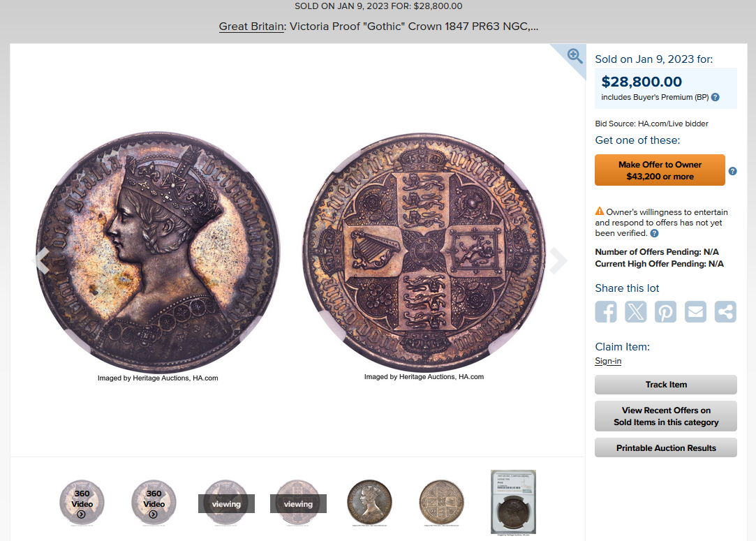
Task: Advance to next image with right arrow
Action: pos(558,261)
